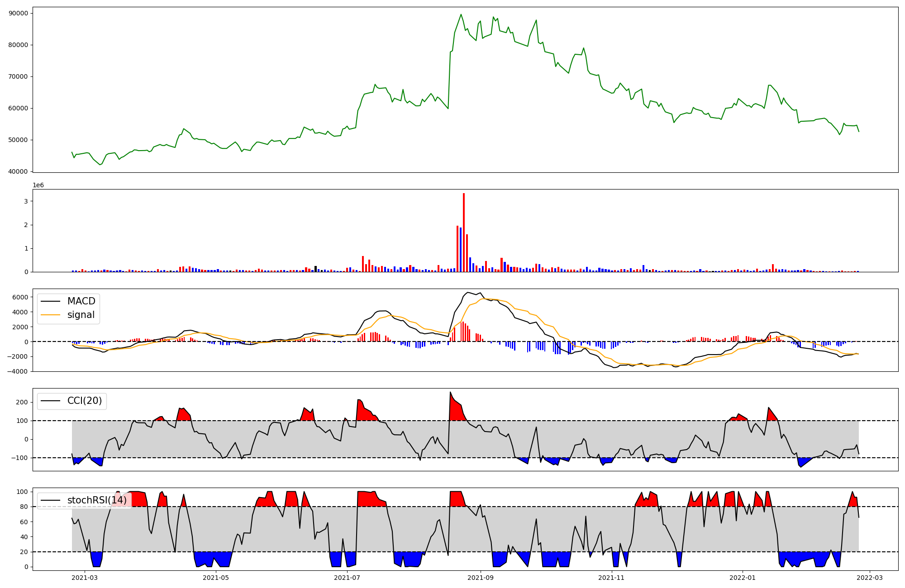Image resolution: width=905 pixels, height=588 pixels.
Task: Click the 6000 tick on the MACD axis
Action: [20, 297]
